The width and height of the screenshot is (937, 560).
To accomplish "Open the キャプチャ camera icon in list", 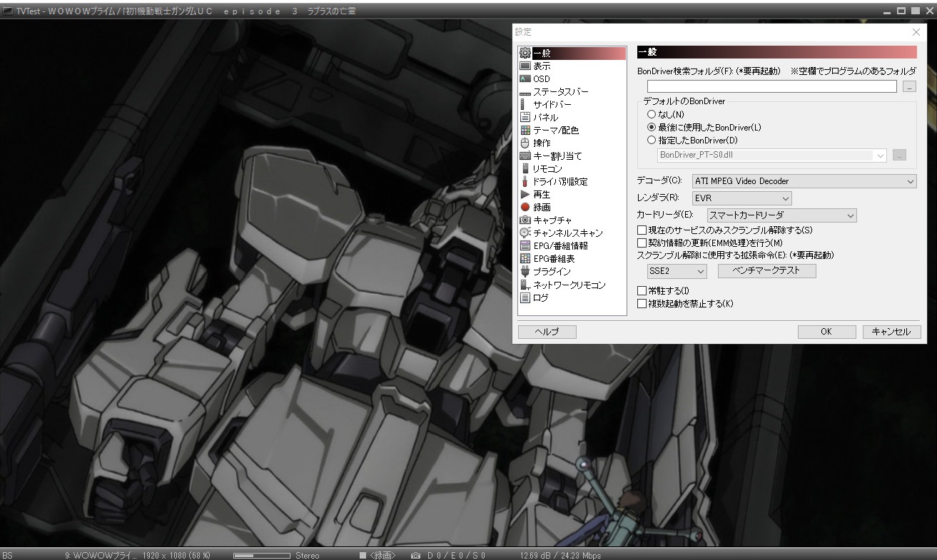I will tap(525, 220).
